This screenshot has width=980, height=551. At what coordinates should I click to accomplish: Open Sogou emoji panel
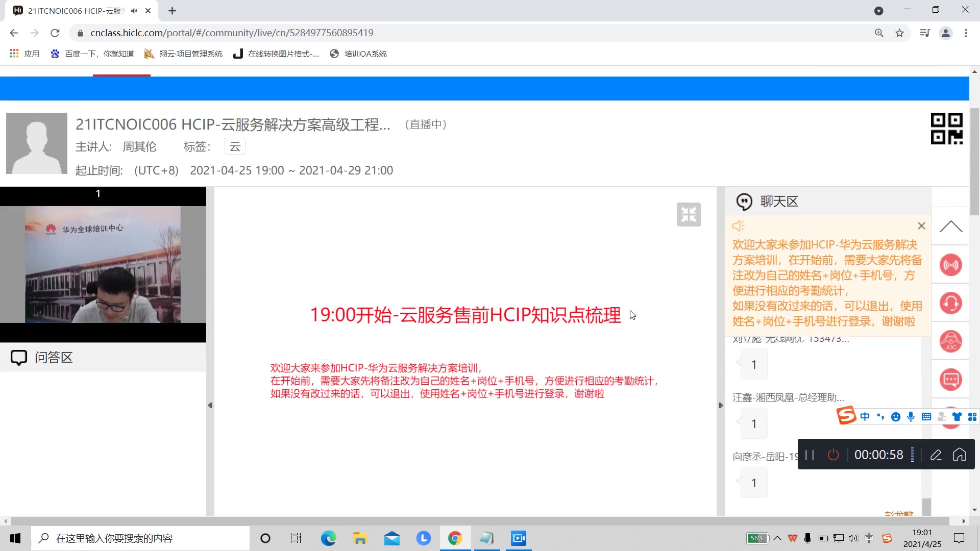pyautogui.click(x=896, y=417)
